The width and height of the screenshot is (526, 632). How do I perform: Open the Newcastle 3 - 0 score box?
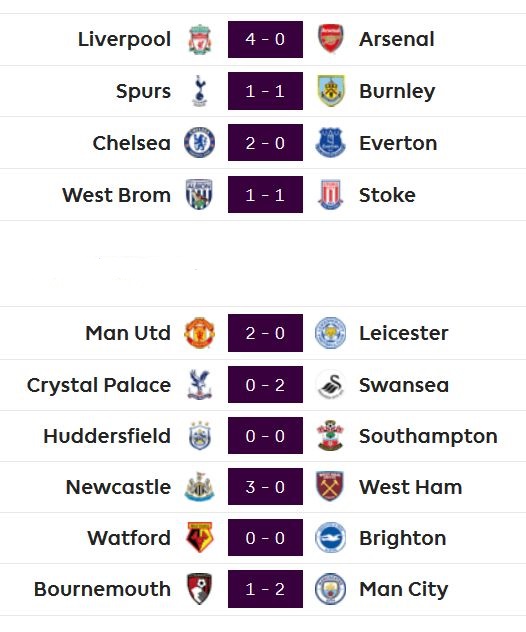coord(265,486)
